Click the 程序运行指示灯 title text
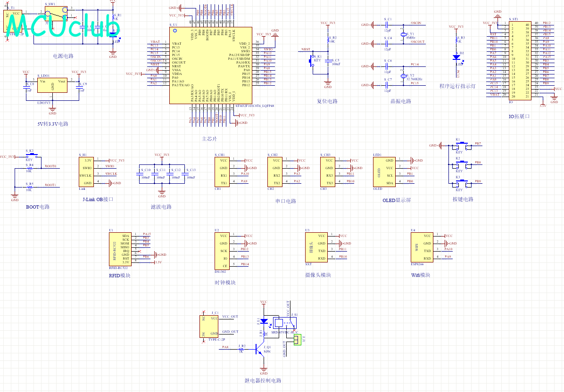This screenshot has width=564, height=392. [x=457, y=86]
